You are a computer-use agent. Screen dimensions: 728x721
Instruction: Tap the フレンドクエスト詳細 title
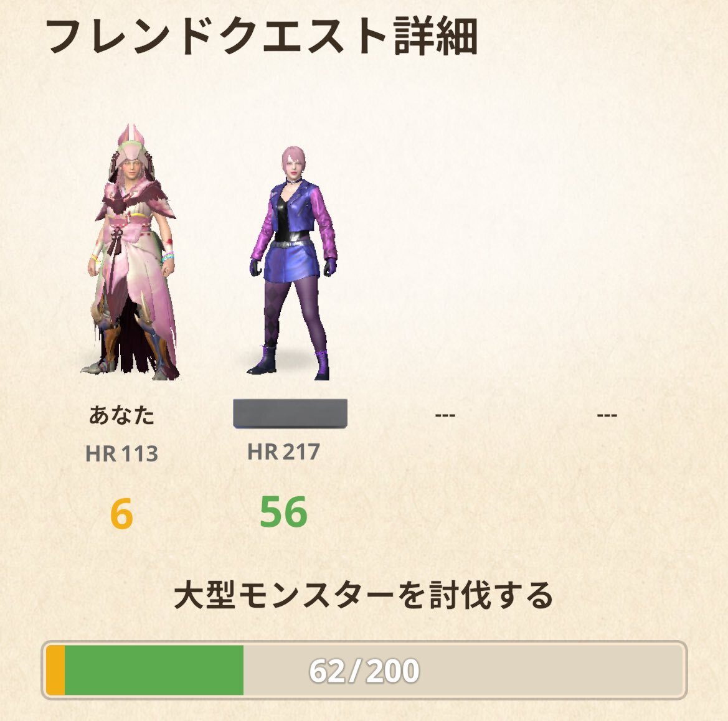262,37
